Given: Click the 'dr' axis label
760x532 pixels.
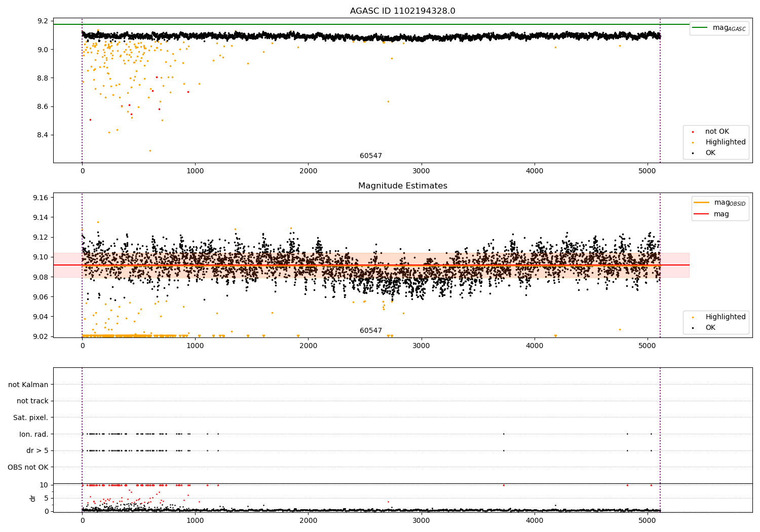Looking at the screenshot, I should [x=33, y=498].
